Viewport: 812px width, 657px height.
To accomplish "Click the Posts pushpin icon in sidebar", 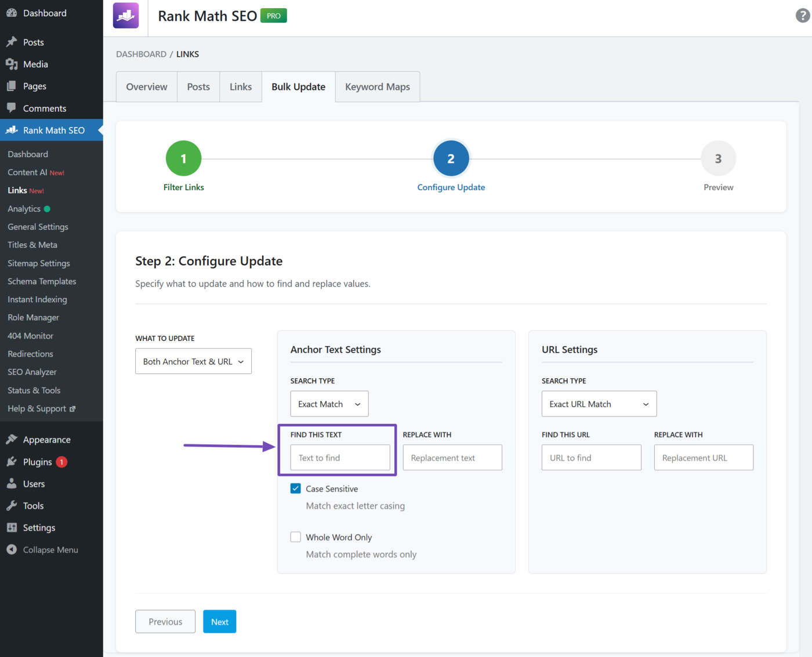I will pyautogui.click(x=12, y=42).
